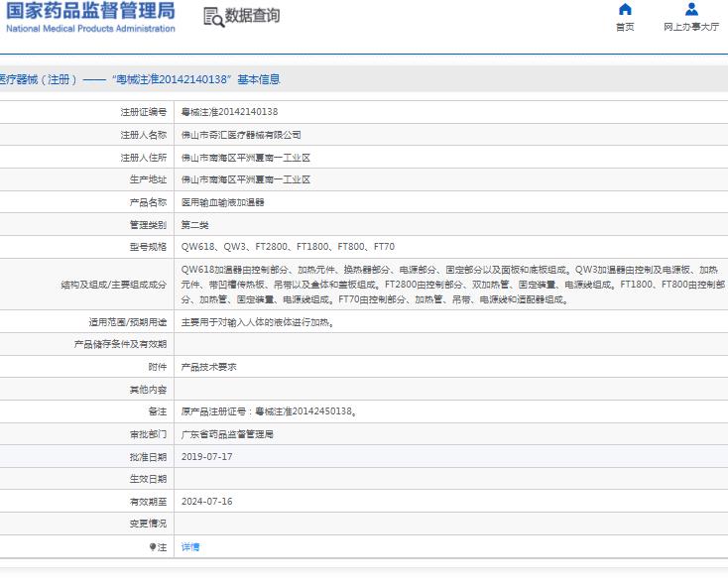The height and width of the screenshot is (583, 728).
Task: Click the 国家药品监督管理局 logo
Action: 89,11
